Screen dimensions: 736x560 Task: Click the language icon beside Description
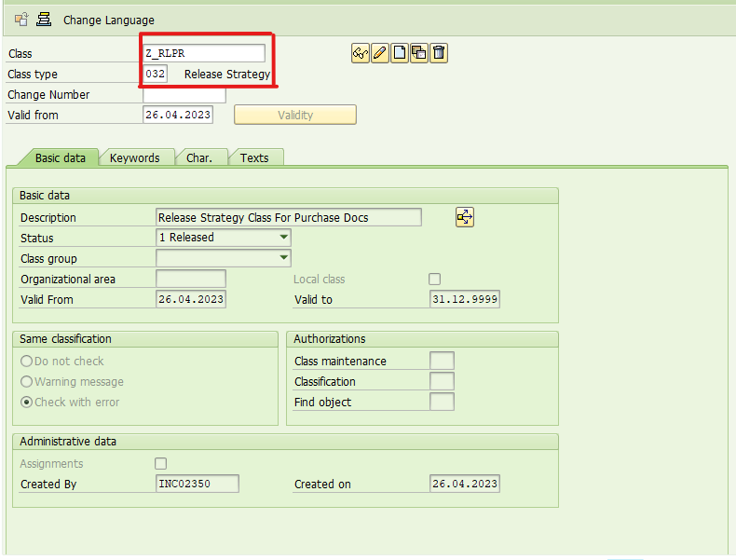click(x=465, y=217)
